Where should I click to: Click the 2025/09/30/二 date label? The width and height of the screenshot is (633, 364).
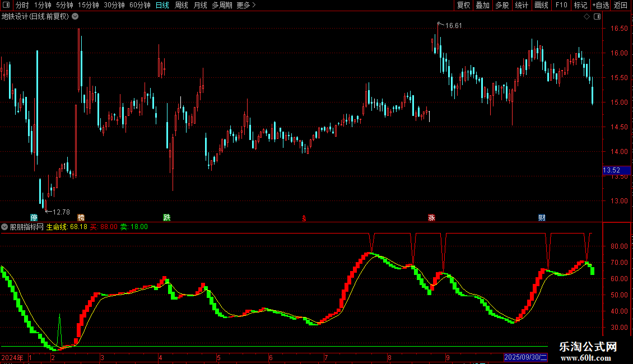525,357
